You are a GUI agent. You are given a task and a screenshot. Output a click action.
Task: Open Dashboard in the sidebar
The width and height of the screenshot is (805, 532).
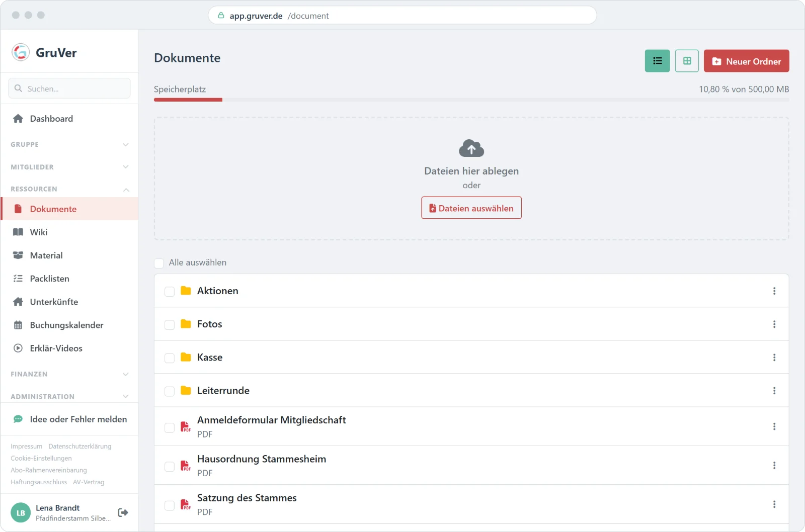coord(69,119)
